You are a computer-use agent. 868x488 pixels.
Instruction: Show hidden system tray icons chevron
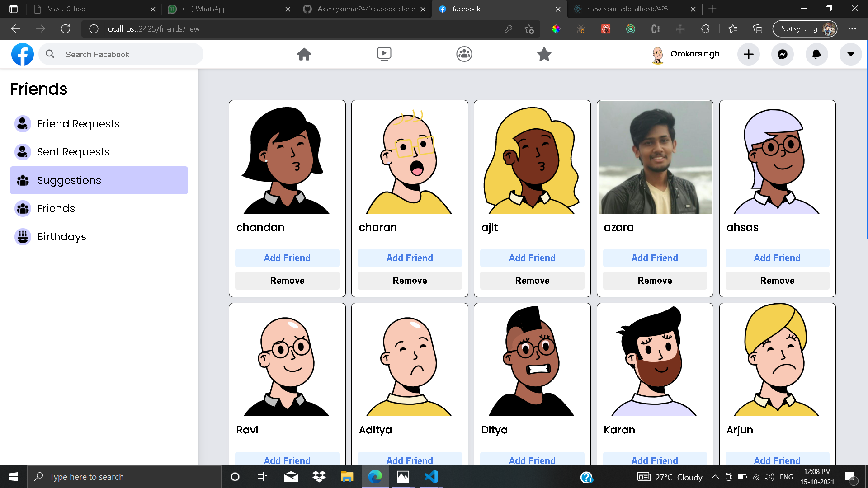tap(715, 477)
